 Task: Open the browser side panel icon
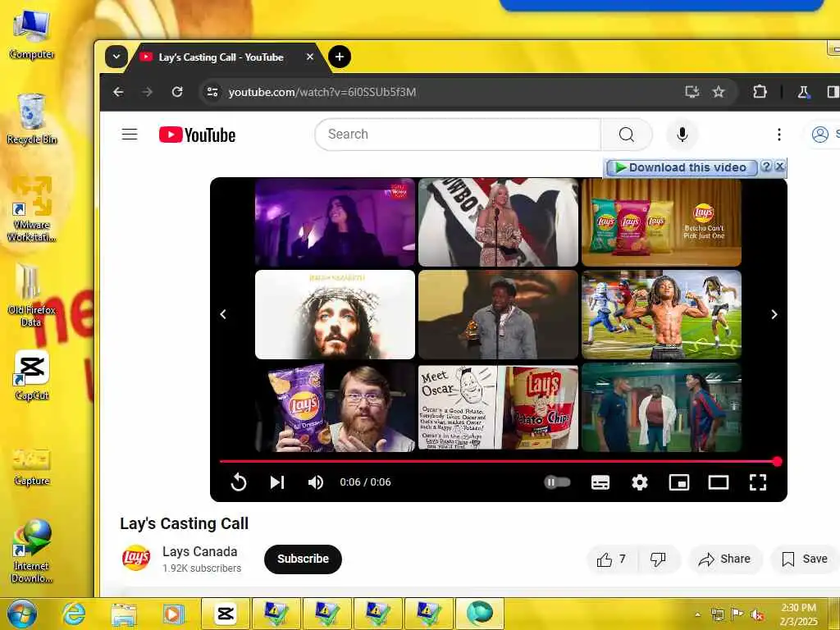(x=833, y=92)
